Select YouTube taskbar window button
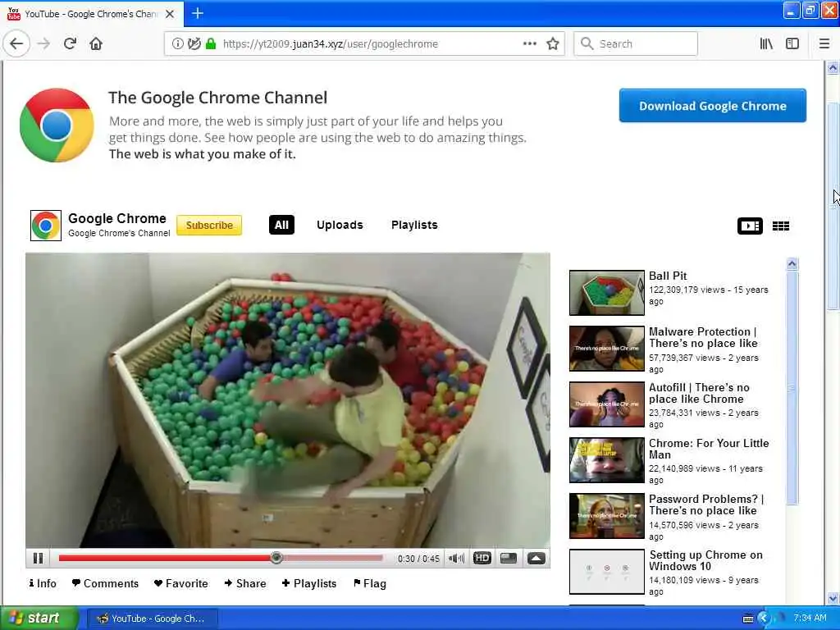Viewport: 840px width, 630px height. coord(152,619)
